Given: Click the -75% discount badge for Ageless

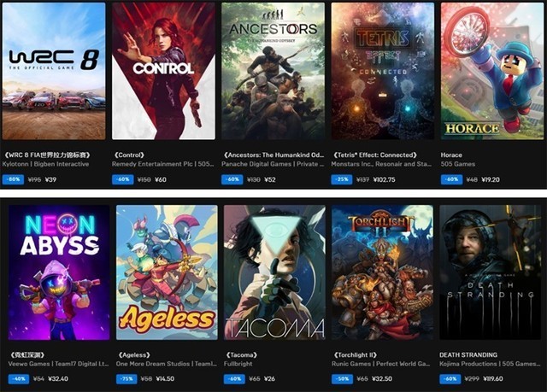Looking at the screenshot, I should 126,378.
